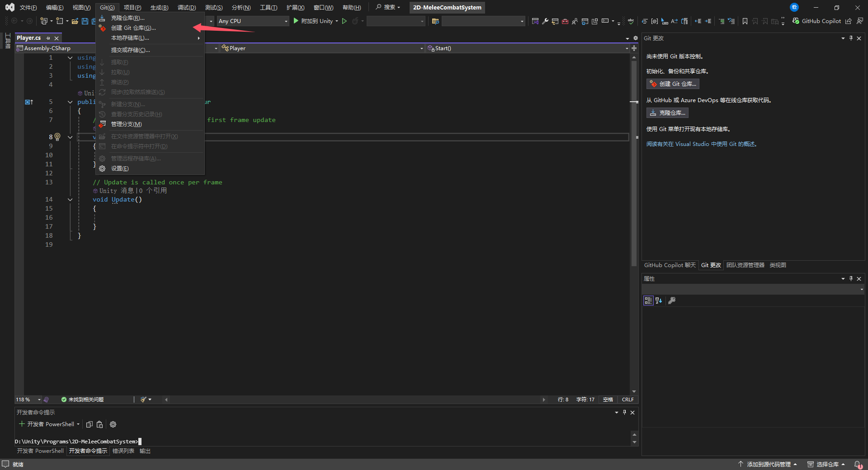
Task: Open the Start() member dropdown
Action: [528, 48]
